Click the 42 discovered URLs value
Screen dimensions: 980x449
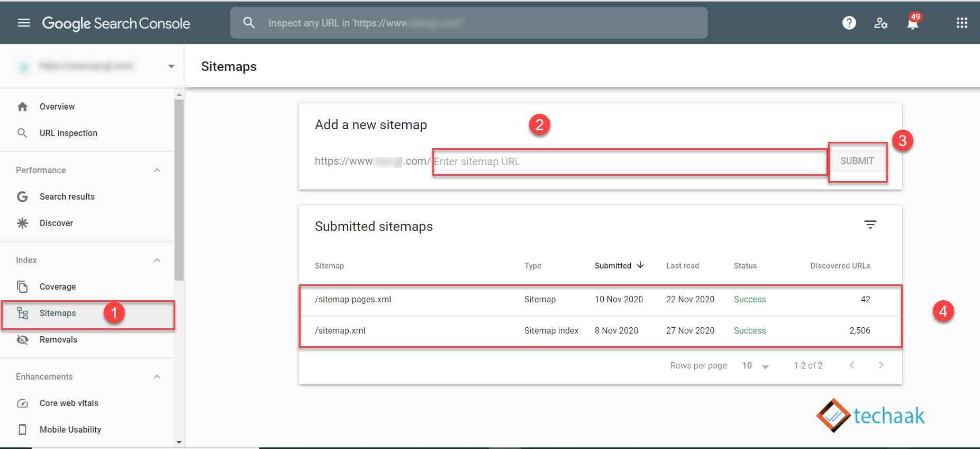866,299
